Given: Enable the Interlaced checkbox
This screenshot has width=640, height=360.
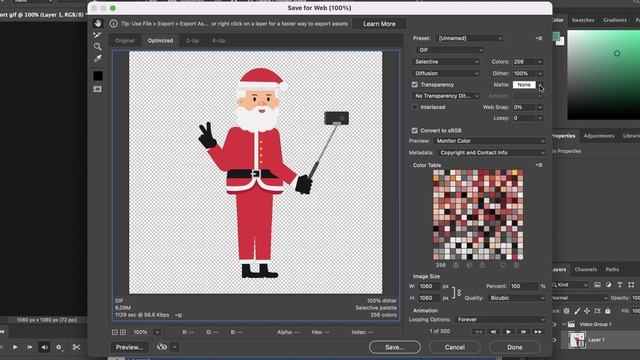Looking at the screenshot, I should point(415,107).
